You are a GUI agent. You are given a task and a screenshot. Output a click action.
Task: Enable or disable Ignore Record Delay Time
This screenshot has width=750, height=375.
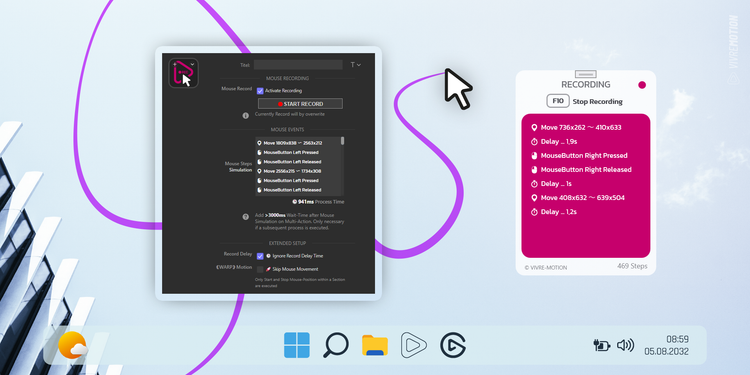pos(260,256)
